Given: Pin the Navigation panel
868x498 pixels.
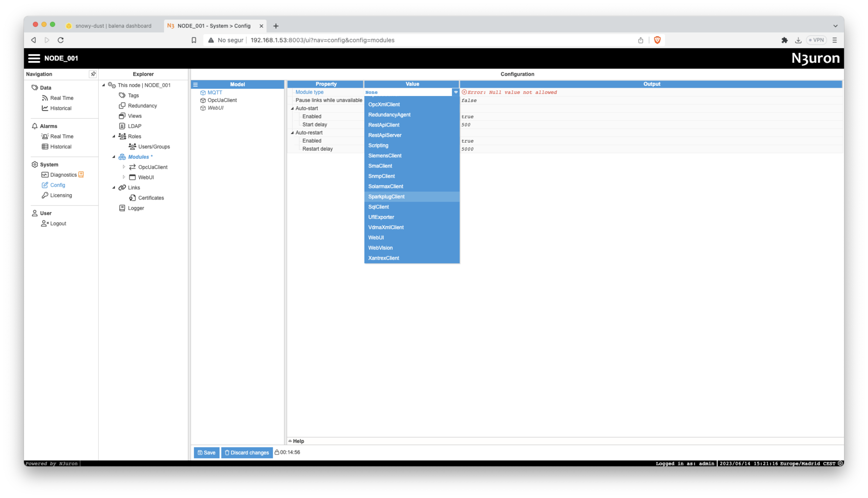Looking at the screenshot, I should [x=93, y=74].
